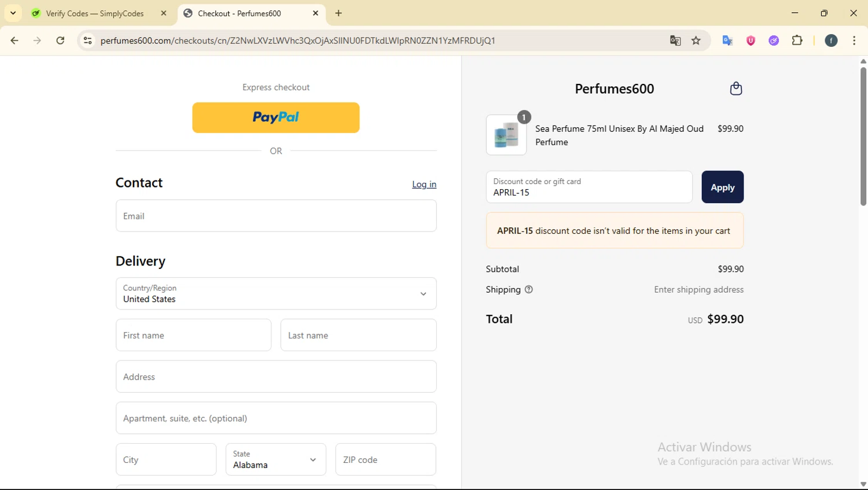868x490 pixels.
Task: Focus the Address field
Action: click(276, 377)
